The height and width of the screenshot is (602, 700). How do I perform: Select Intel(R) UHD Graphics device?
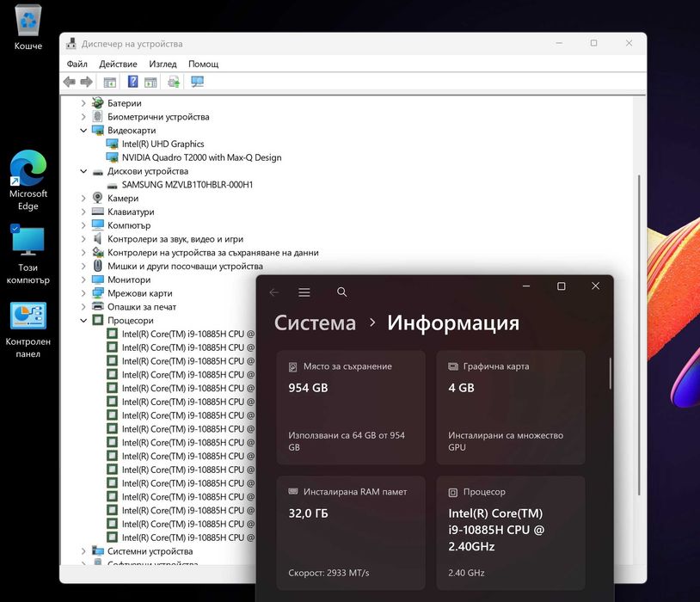tap(163, 144)
